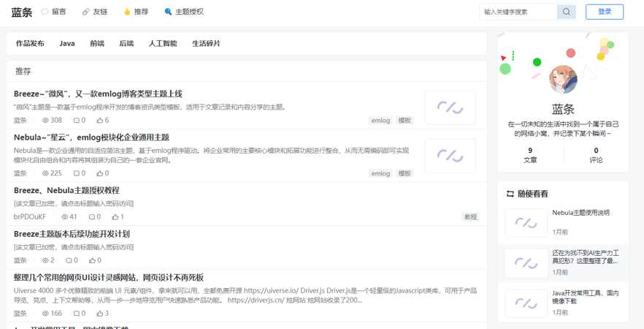
Task: Open the Breeze~"微风" emlog theme article
Action: pos(98,94)
